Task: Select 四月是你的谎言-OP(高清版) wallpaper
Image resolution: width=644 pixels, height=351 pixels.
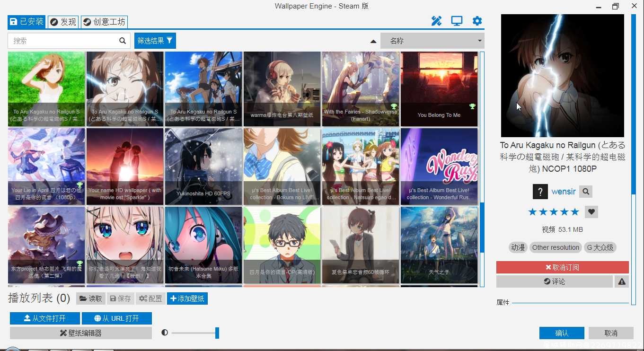Action: (282, 245)
